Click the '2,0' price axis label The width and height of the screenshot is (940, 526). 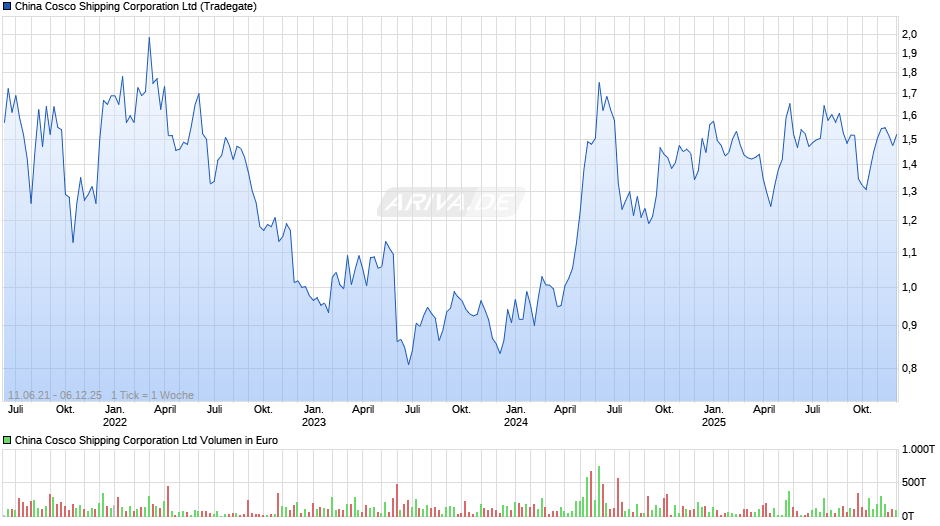pos(909,34)
